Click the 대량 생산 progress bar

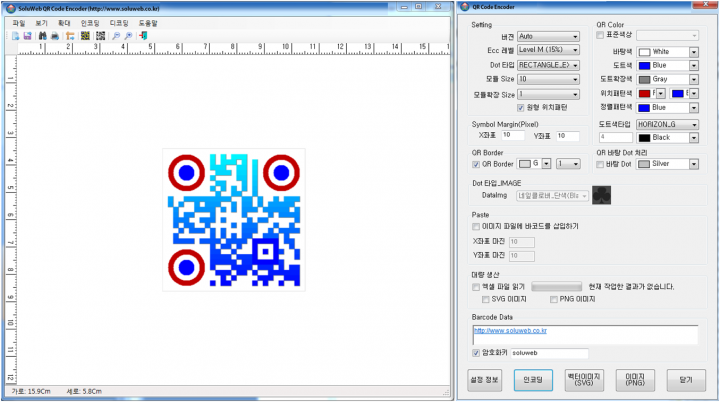pos(557,287)
